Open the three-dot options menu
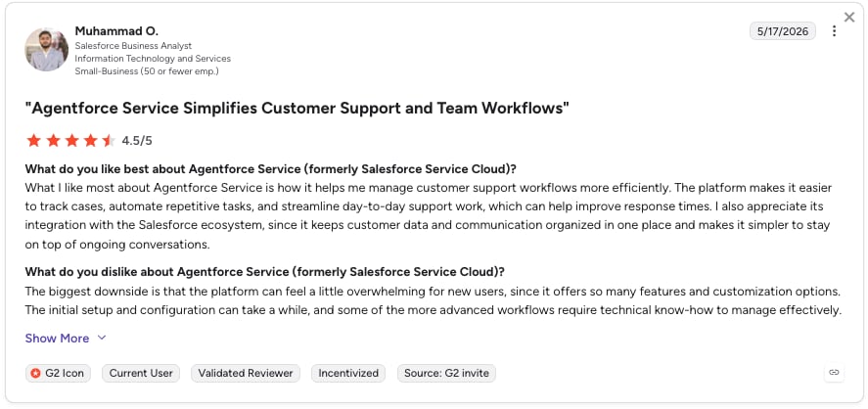This screenshot has height=409, width=868. 834,31
